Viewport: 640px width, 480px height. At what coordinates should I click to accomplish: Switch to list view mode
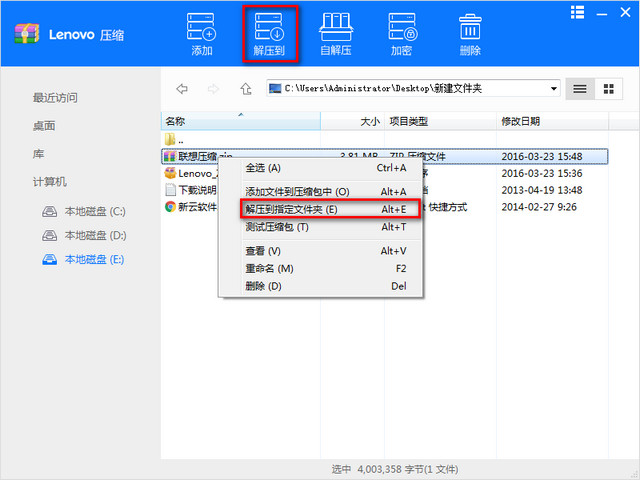(580, 89)
